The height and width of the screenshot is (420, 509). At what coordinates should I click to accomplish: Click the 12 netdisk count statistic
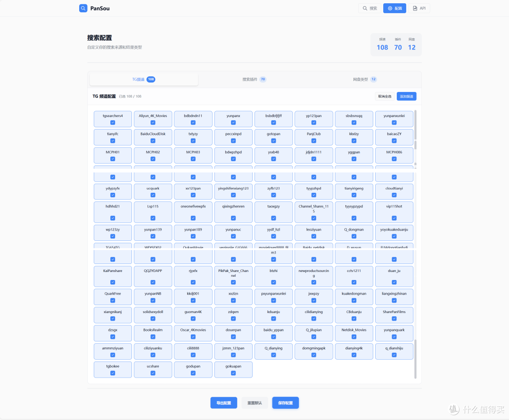(411, 48)
